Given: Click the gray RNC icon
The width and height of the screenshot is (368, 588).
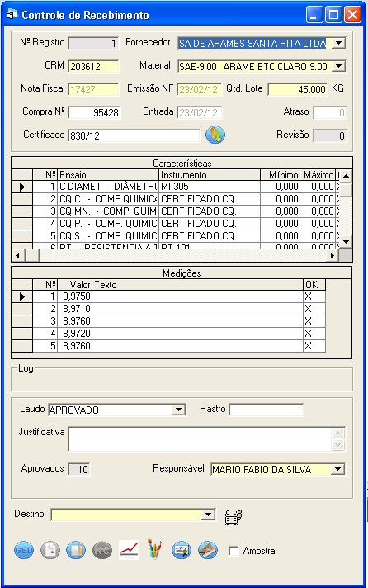Looking at the screenshot, I should [102, 550].
